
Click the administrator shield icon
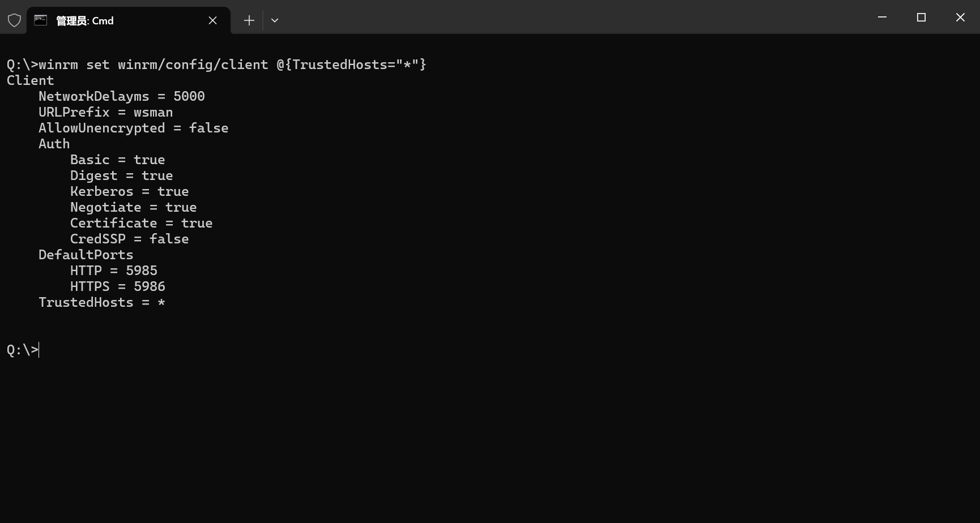[x=14, y=20]
